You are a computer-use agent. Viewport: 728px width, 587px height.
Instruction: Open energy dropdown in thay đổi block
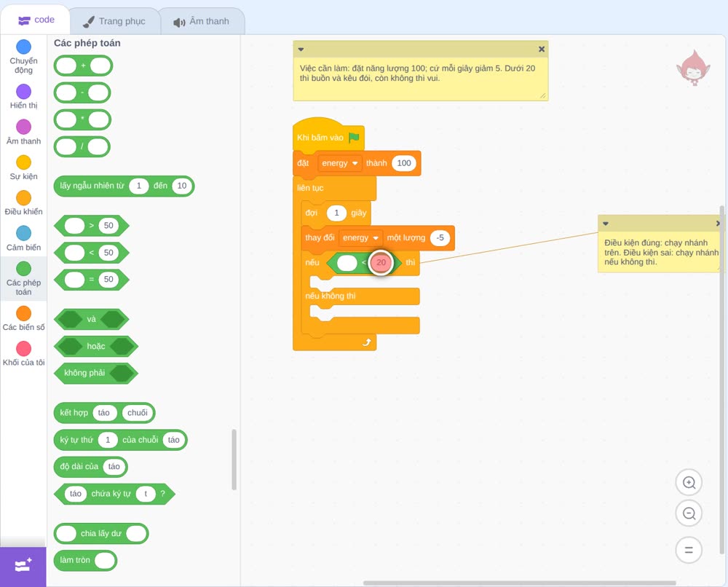(x=361, y=237)
